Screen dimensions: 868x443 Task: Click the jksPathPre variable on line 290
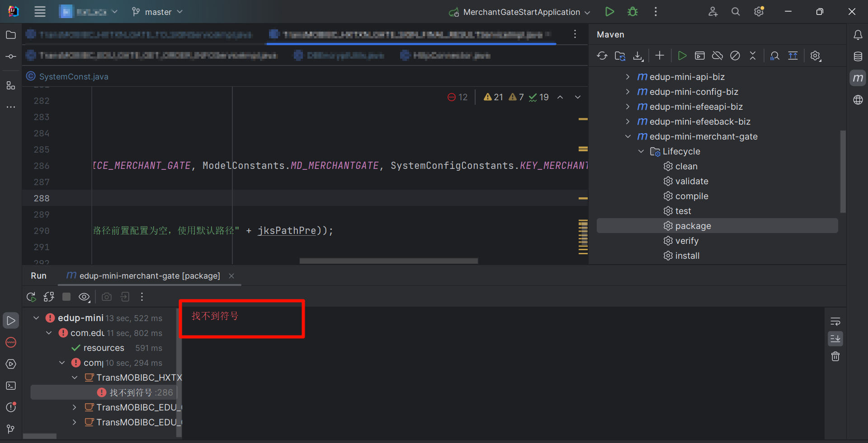pyautogui.click(x=287, y=231)
